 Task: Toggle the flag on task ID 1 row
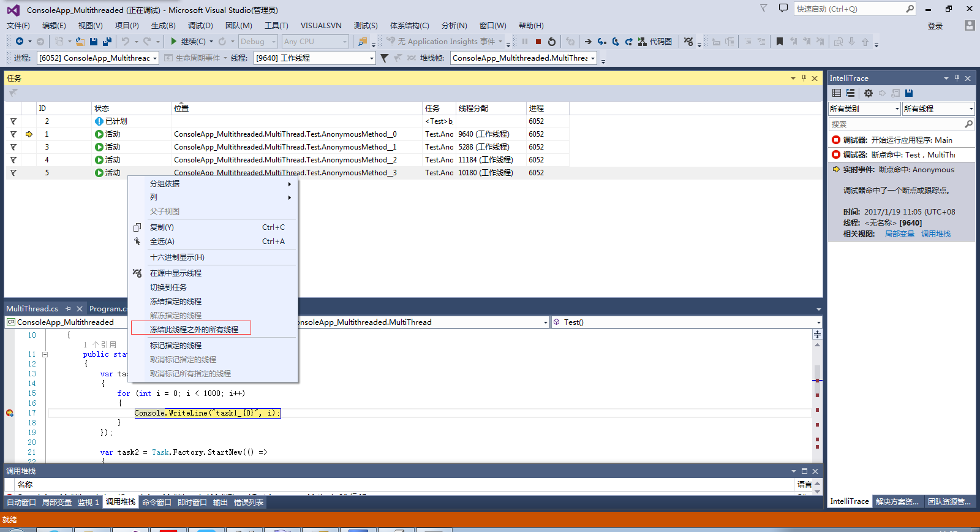coord(13,134)
